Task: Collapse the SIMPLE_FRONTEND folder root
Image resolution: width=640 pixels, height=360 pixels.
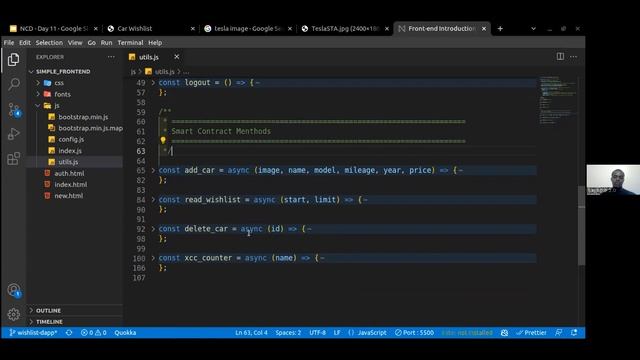Action: coord(63,71)
